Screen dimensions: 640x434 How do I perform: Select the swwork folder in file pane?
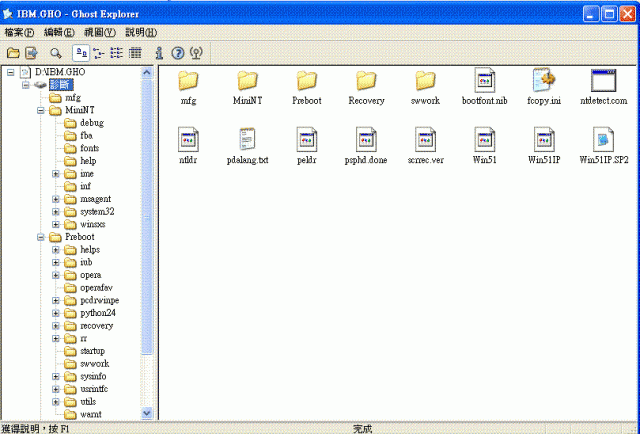tap(425, 87)
